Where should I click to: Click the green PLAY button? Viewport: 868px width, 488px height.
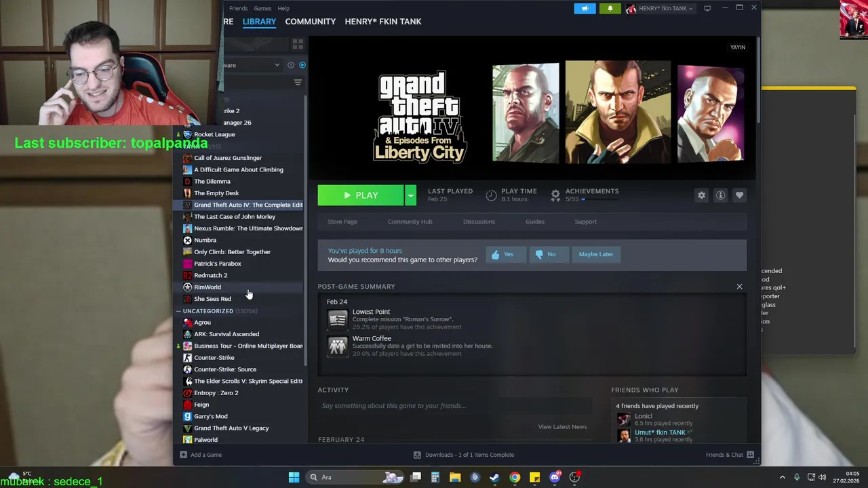tap(361, 195)
